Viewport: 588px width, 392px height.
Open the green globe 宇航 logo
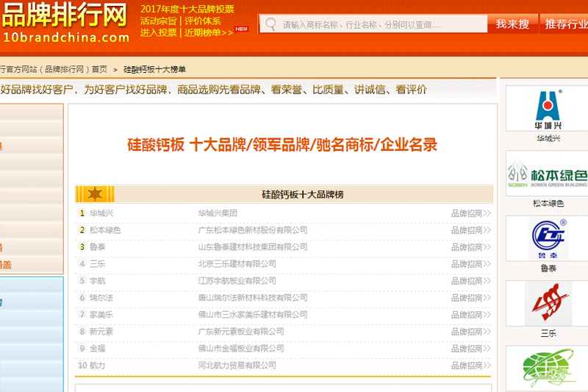548,368
